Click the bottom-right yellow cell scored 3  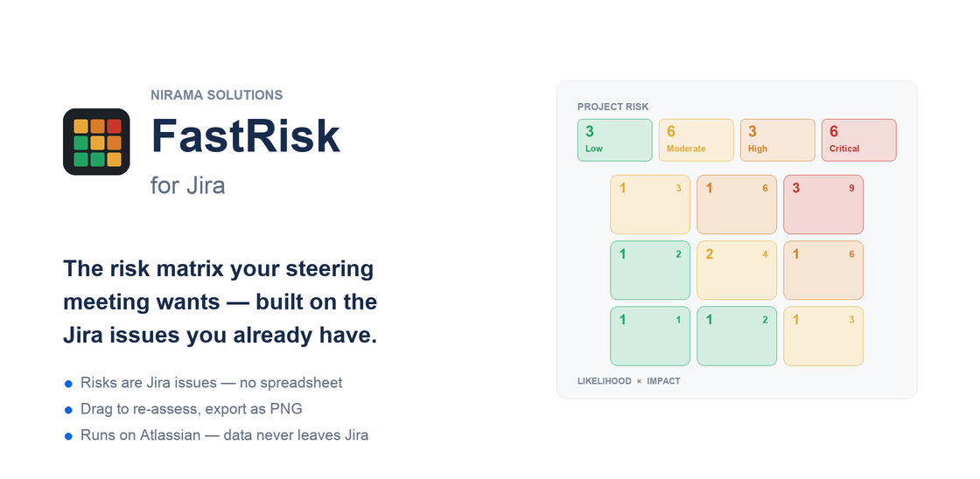823,336
